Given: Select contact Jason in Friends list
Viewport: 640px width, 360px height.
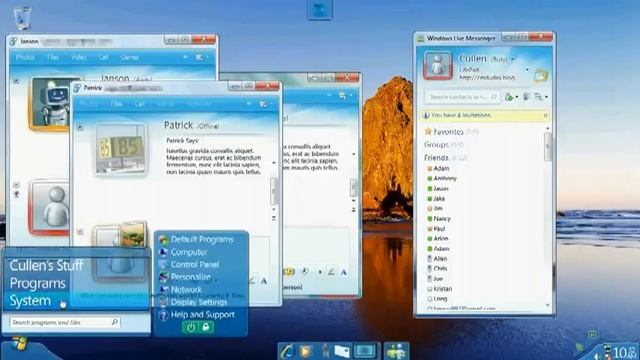Looking at the screenshot, I should coord(441,189).
